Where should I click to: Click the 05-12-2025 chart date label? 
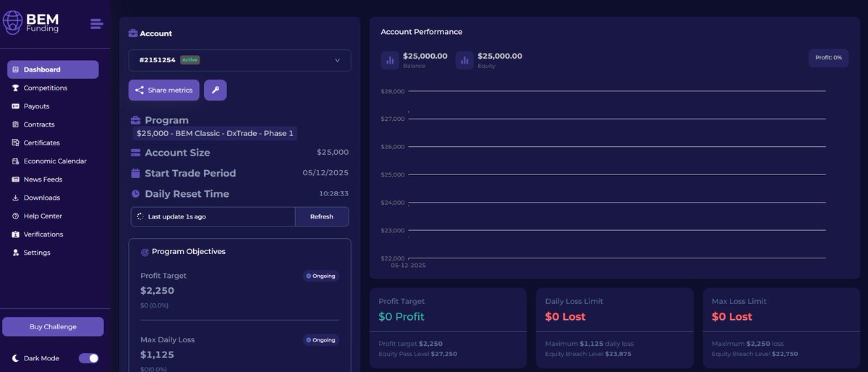(409, 266)
